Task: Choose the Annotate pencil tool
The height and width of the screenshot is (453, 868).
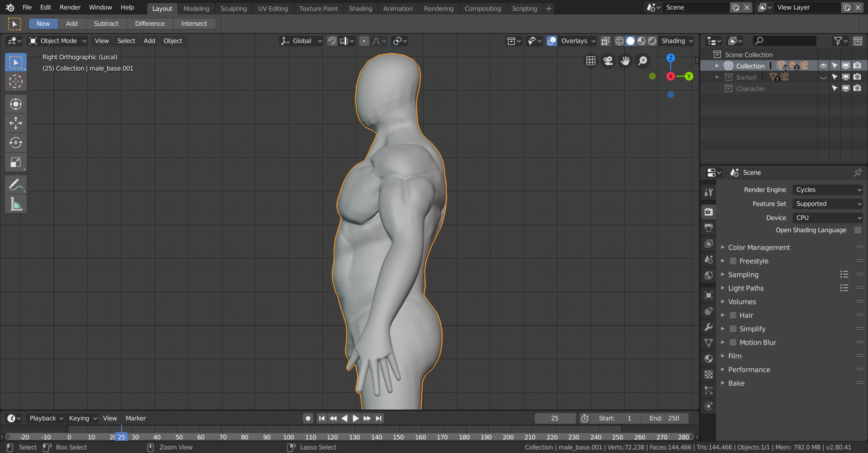Action: tap(16, 185)
